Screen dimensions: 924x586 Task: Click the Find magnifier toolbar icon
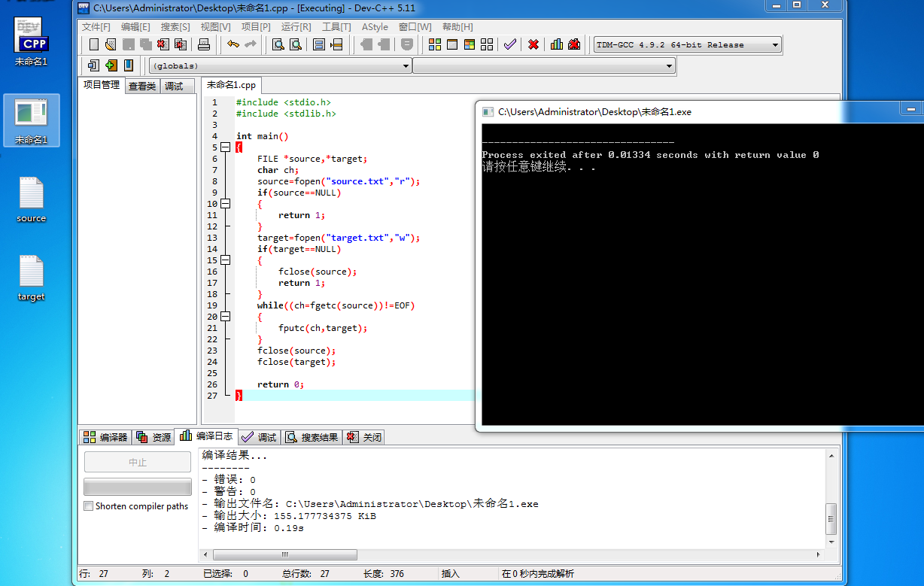(x=278, y=44)
